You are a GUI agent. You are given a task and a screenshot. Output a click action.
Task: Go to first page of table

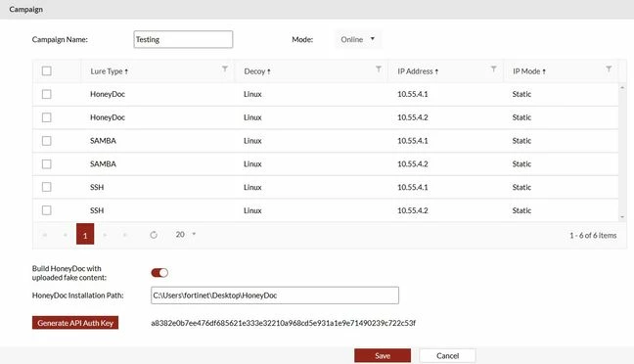(x=45, y=235)
